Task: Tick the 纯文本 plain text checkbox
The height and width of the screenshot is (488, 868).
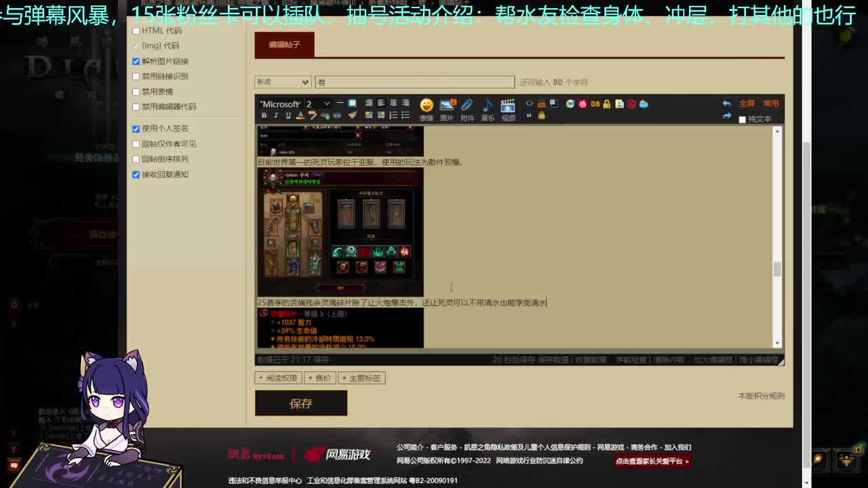Action: pos(742,119)
